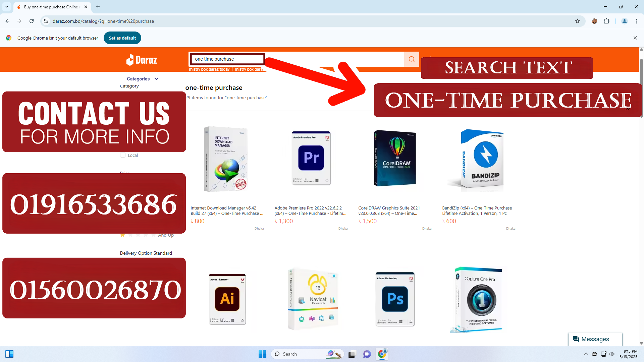Open Windows Start menu
Viewport: 644px width, 362px height.
click(x=262, y=354)
